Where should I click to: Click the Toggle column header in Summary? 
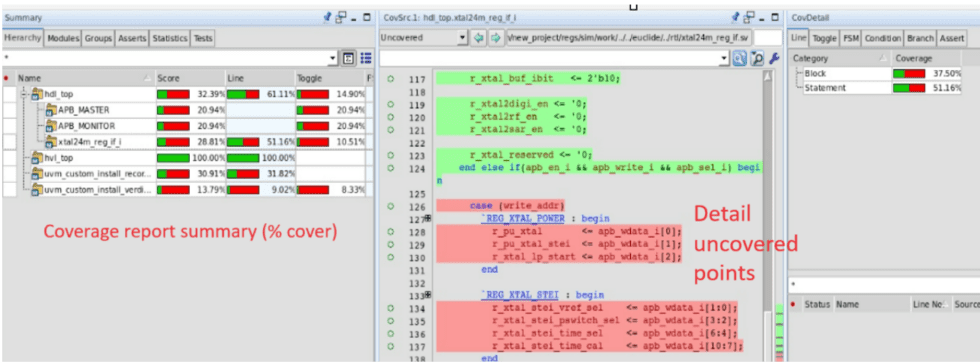click(x=329, y=78)
